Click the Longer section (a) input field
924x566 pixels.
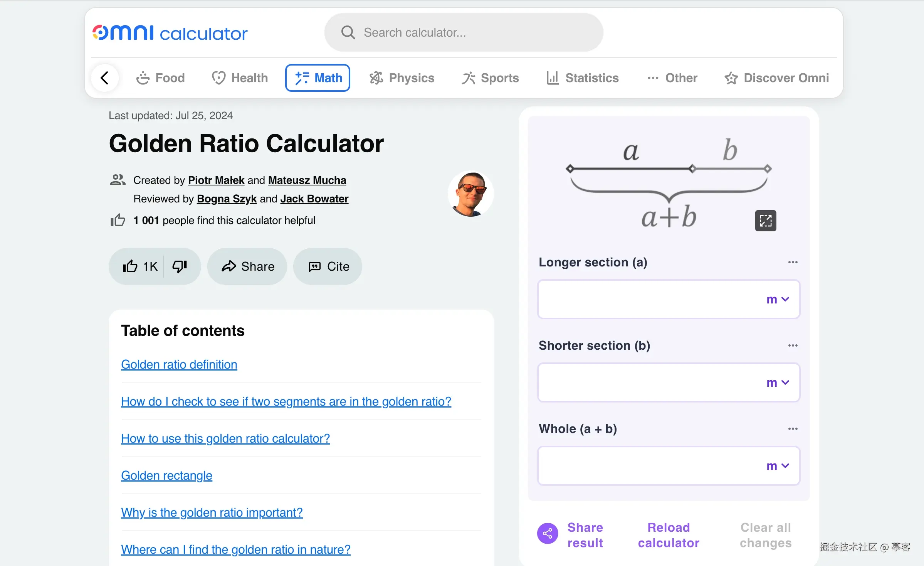click(x=647, y=300)
